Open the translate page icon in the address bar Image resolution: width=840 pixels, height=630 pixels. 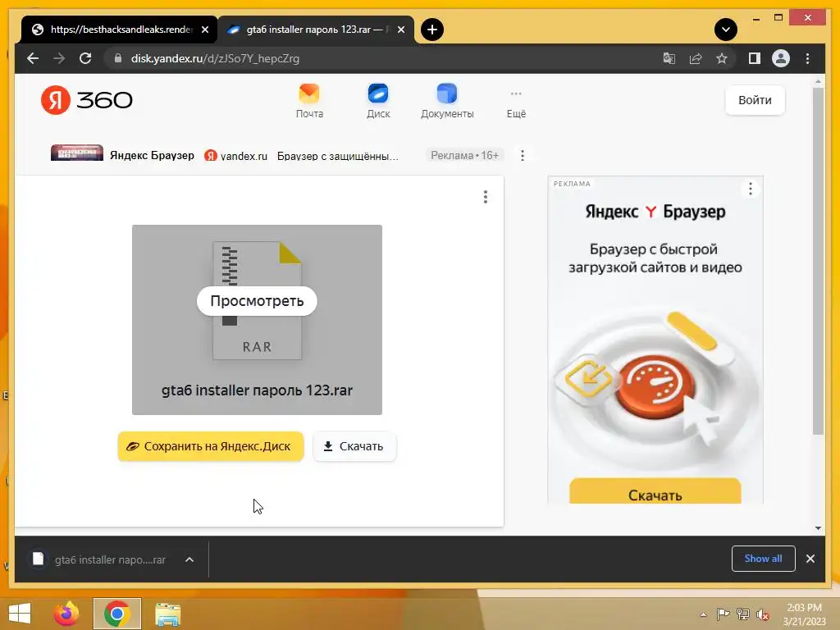pyautogui.click(x=669, y=58)
